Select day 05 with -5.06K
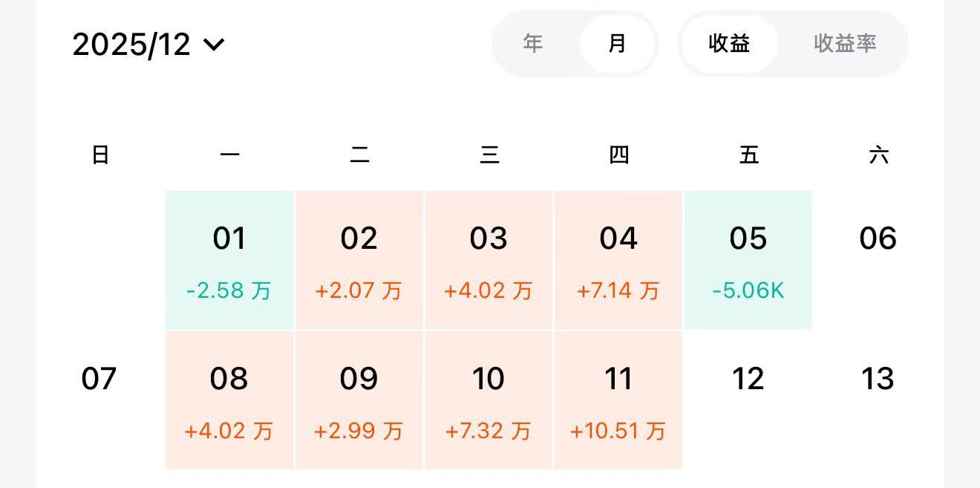 point(748,260)
